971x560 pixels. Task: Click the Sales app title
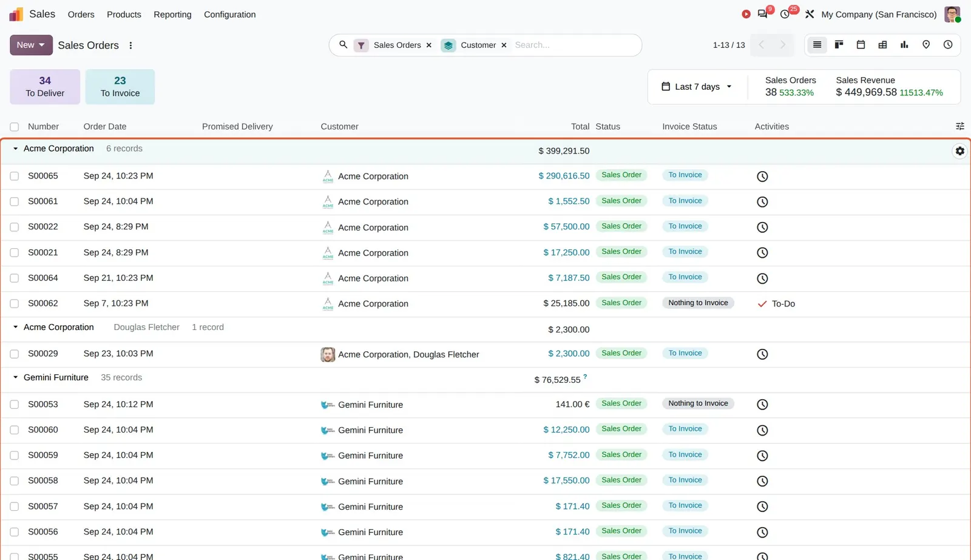tap(42, 14)
